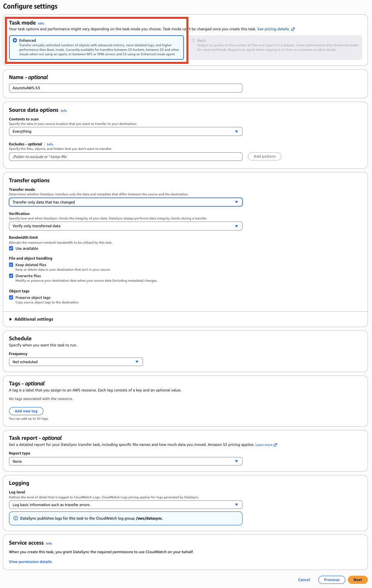Click the /aws/datasync log group text
Screen dimensions: 372x588
149,518
